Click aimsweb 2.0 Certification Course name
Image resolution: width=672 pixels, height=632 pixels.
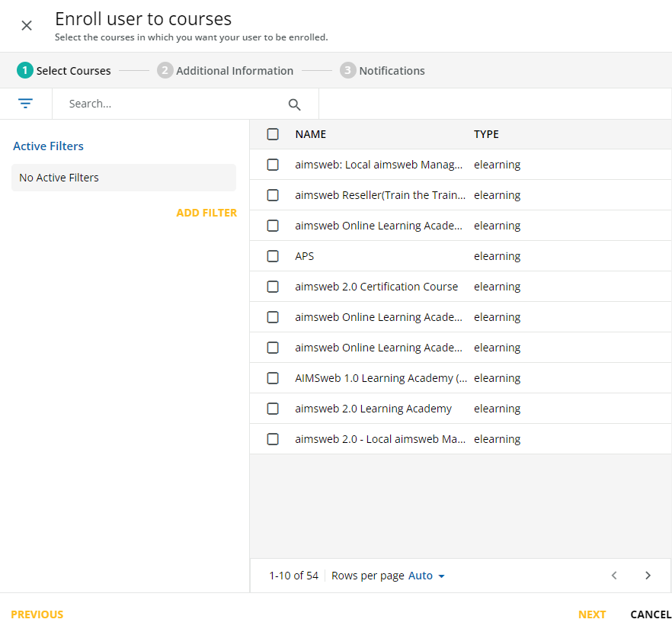coord(376,287)
